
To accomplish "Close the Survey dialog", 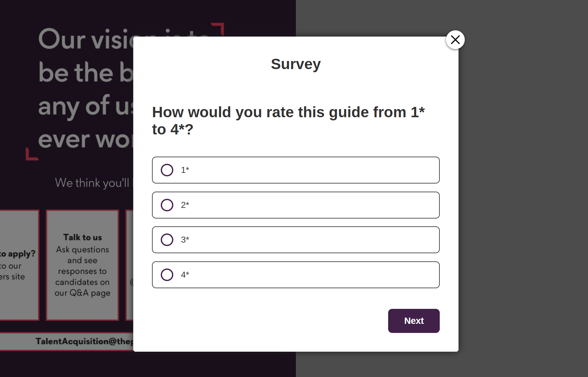I will [455, 40].
